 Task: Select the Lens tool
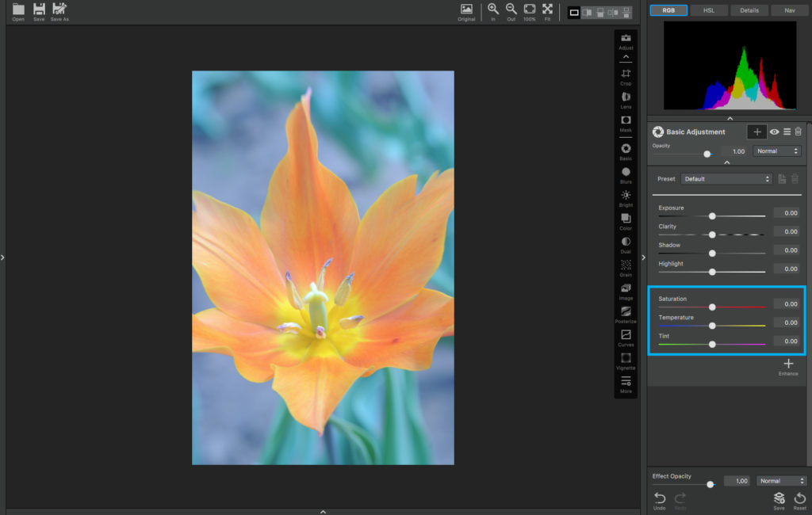click(x=626, y=97)
